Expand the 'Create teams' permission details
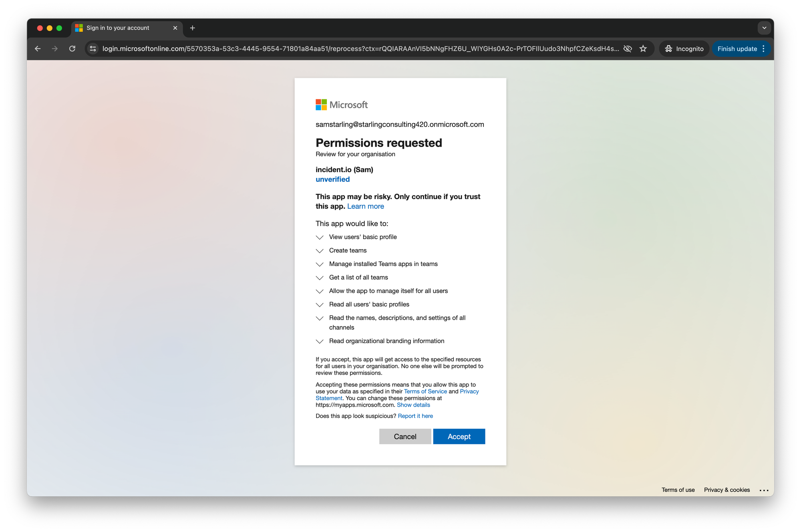 coord(320,251)
